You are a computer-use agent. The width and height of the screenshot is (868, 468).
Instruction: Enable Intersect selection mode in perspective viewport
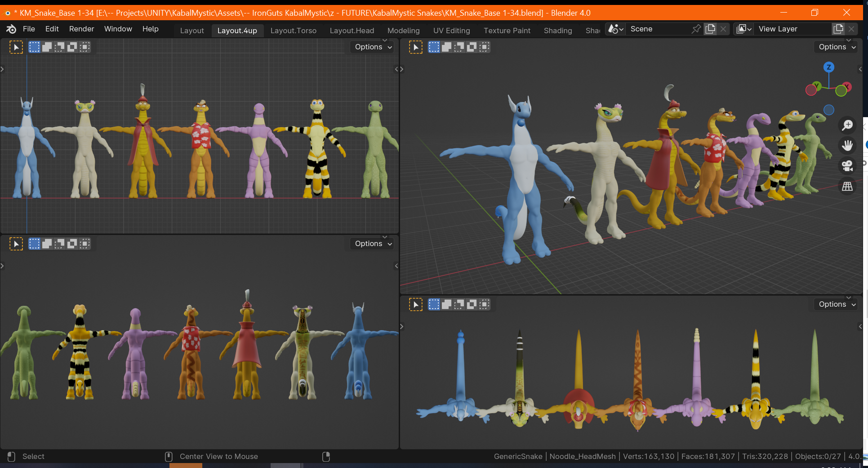[484, 47]
